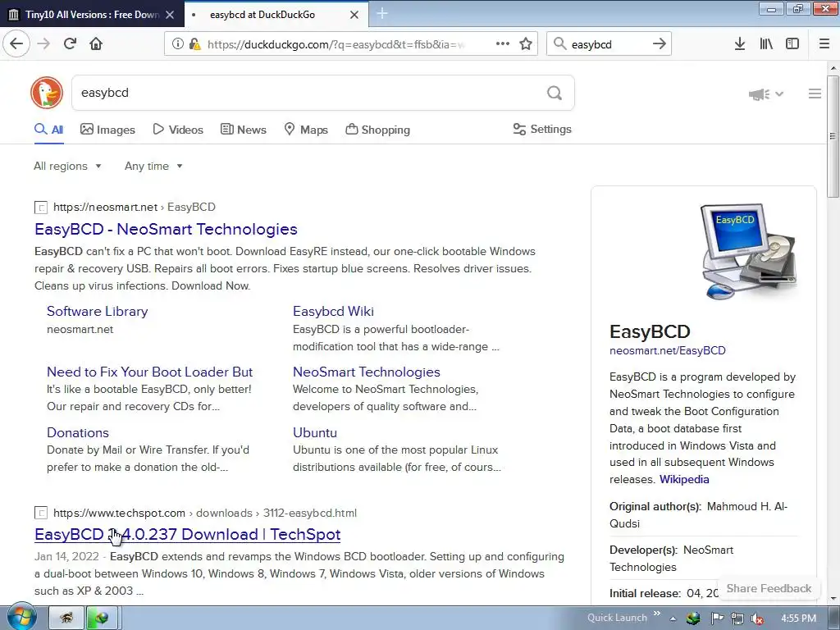Show hidden tray icons
The height and width of the screenshot is (630, 840).
pos(673,619)
